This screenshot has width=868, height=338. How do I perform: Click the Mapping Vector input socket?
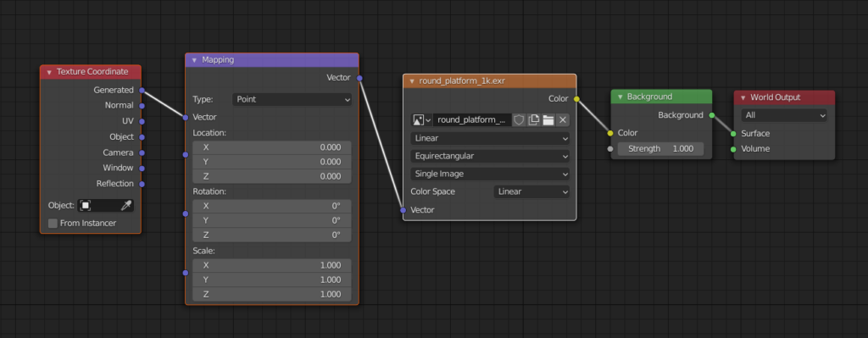[186, 117]
